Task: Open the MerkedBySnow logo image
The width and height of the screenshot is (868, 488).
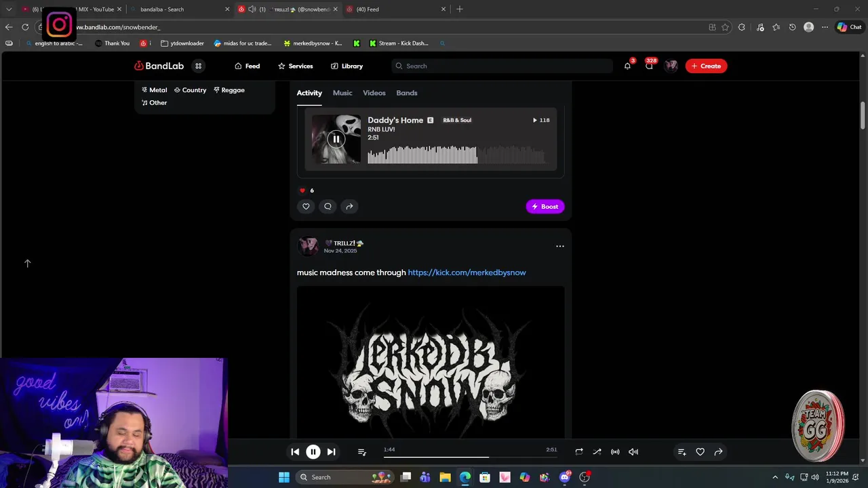Action: pos(431,362)
